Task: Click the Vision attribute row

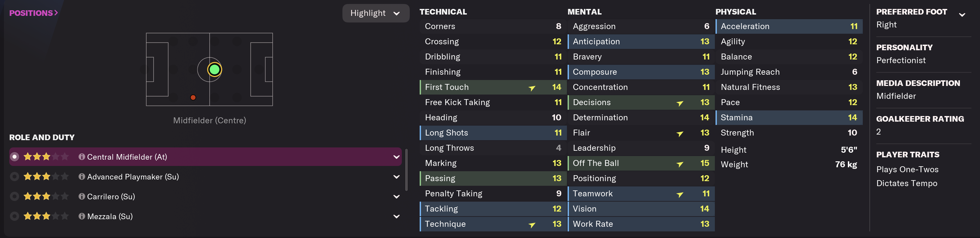Action: pos(641,209)
